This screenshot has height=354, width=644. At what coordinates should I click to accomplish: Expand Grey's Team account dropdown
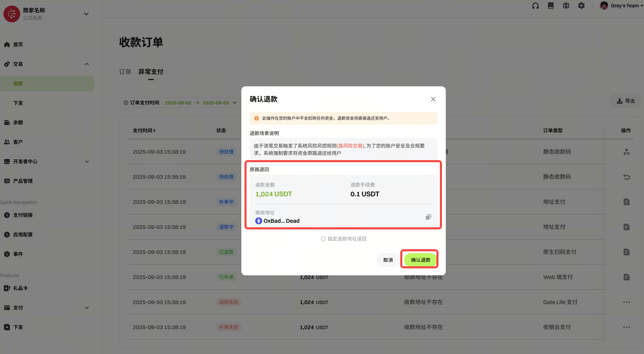tap(622, 6)
